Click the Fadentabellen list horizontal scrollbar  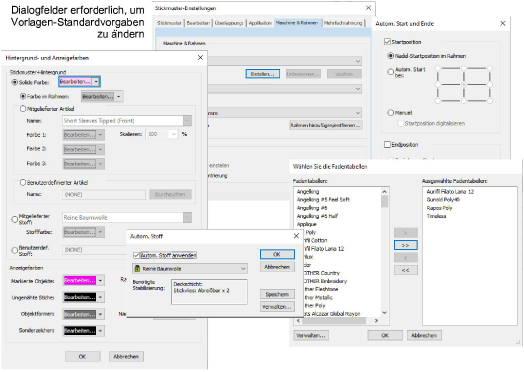click(338, 321)
